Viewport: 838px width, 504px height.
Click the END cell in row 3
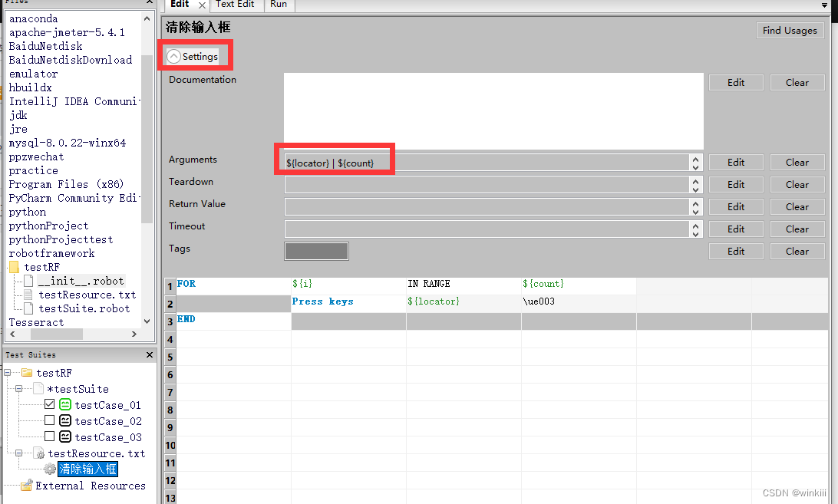(x=233, y=321)
